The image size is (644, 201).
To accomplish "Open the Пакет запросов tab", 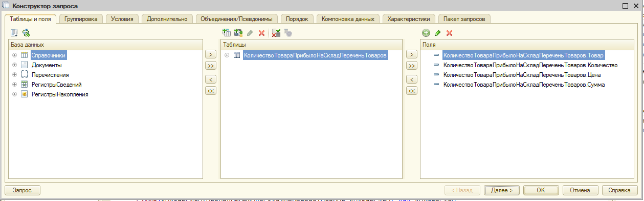I will click(464, 19).
